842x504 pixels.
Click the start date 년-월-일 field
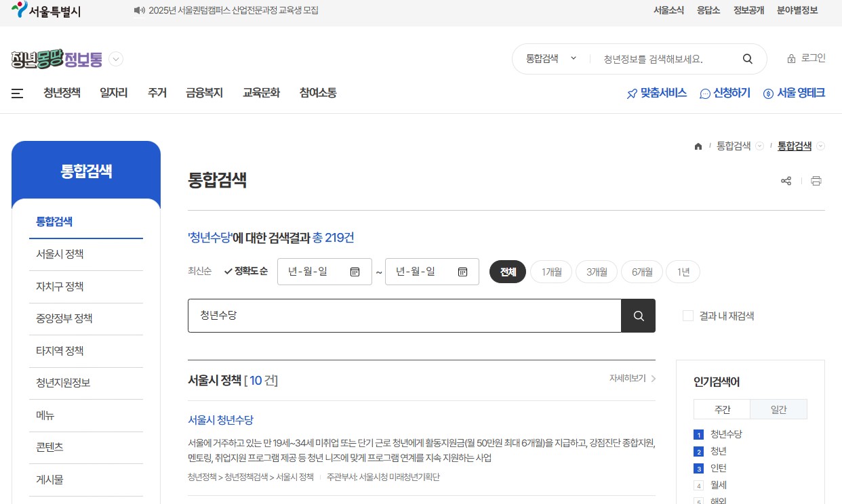(x=325, y=272)
